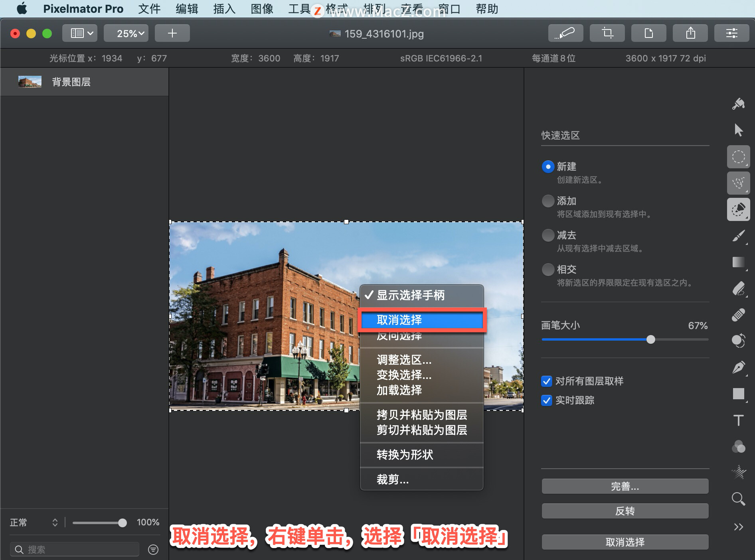Select the Paint brush tool
Screen dimensions: 755x560
coord(738,237)
